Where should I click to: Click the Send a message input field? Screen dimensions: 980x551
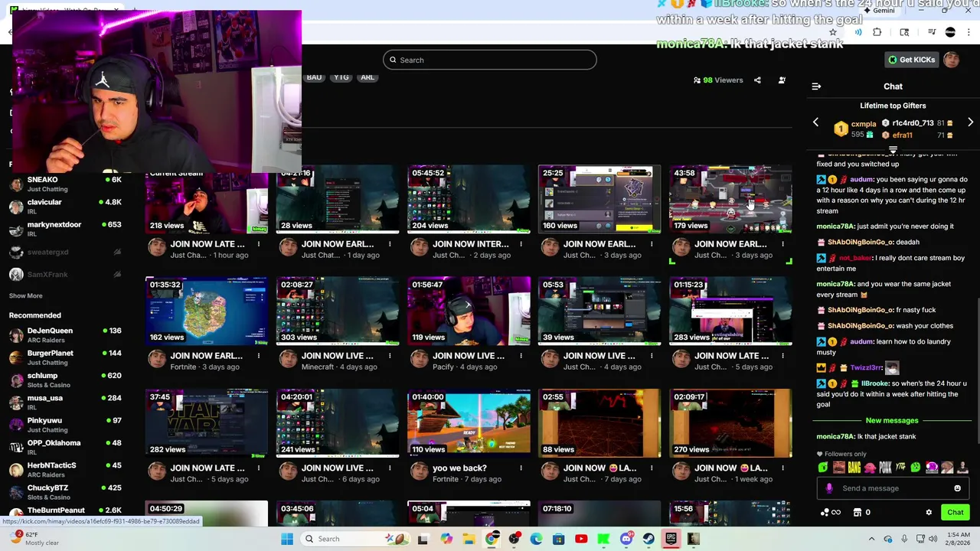[x=892, y=488]
